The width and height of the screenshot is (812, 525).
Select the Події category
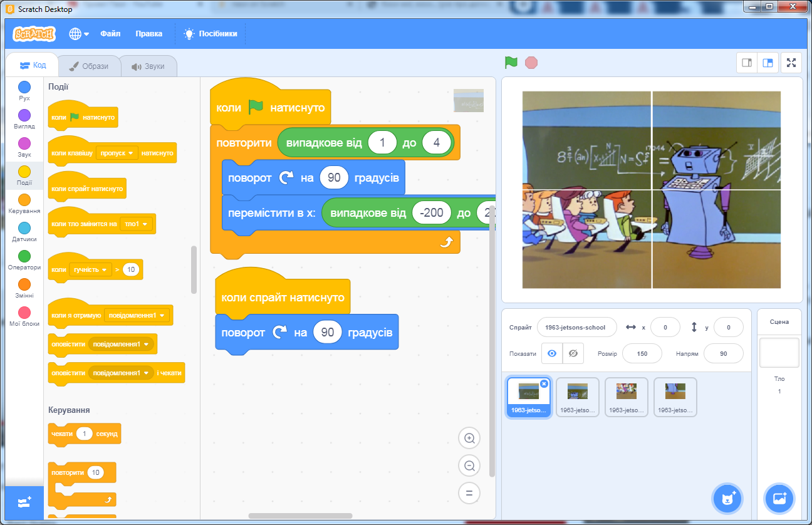pyautogui.click(x=24, y=175)
